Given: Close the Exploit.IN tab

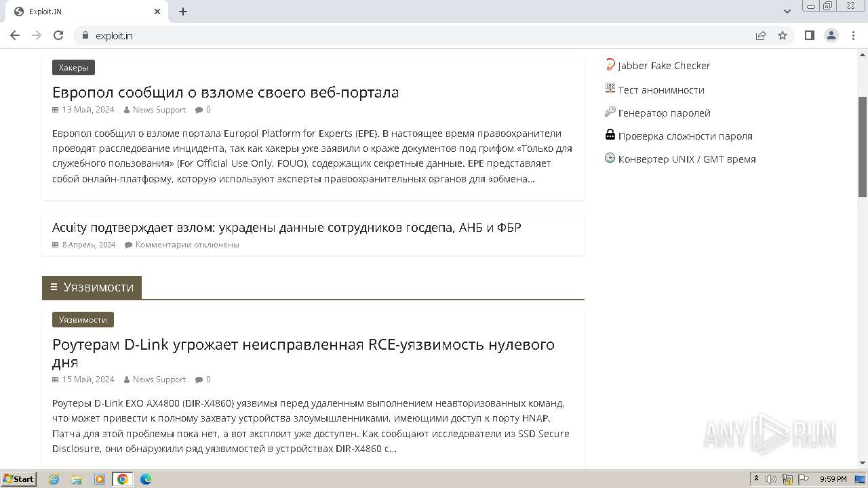Looking at the screenshot, I should tap(157, 12).
